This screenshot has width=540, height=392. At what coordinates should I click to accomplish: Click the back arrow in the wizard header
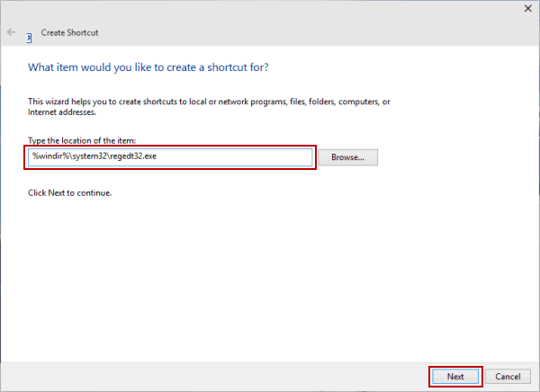tap(11, 32)
